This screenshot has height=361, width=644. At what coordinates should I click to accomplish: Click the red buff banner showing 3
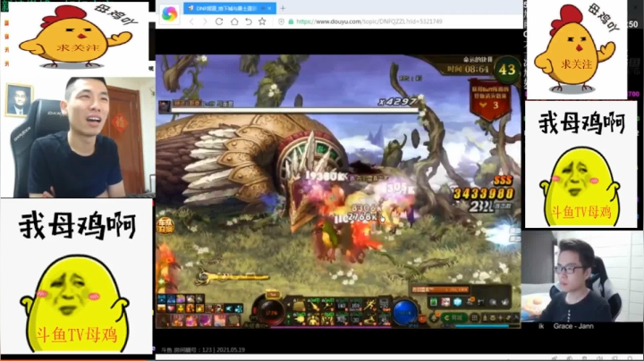(490, 100)
